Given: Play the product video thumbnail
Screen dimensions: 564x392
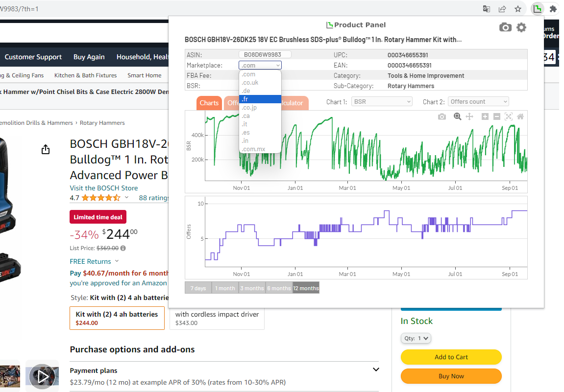Looking at the screenshot, I should point(42,376).
